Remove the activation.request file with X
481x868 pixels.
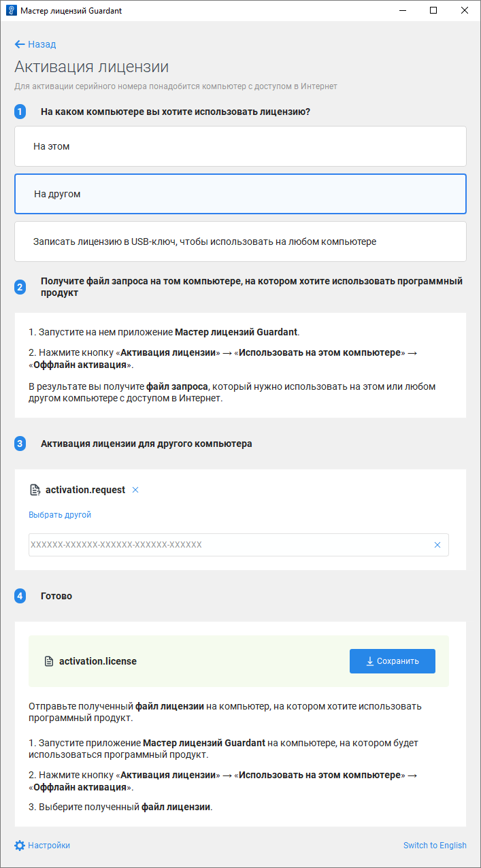[x=135, y=490]
